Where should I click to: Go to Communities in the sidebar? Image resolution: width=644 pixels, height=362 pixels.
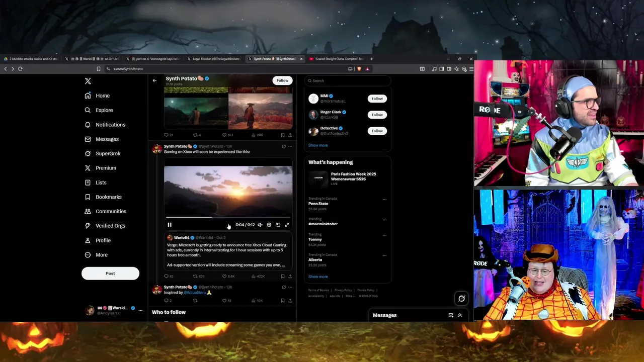pos(106,212)
